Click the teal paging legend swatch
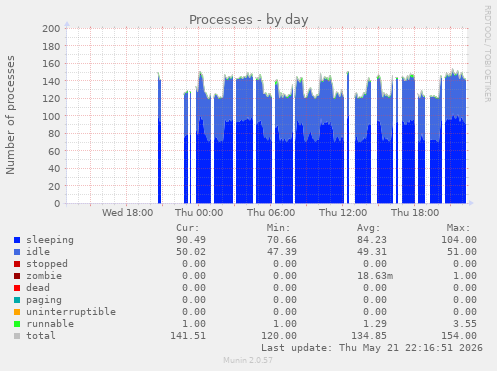 pyautogui.click(x=17, y=300)
